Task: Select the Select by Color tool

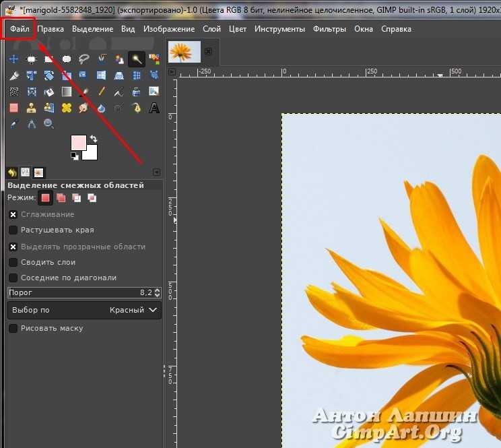Action: click(154, 59)
